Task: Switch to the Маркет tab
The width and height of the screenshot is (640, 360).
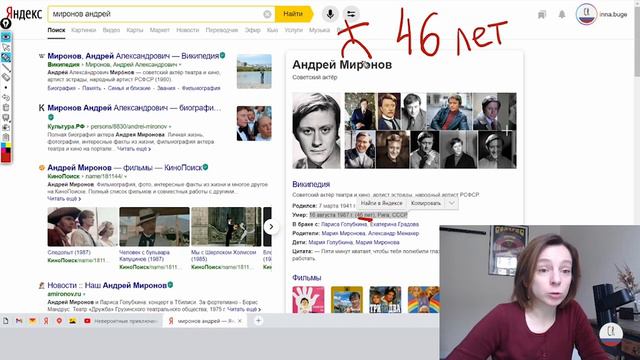Action: pos(160,30)
